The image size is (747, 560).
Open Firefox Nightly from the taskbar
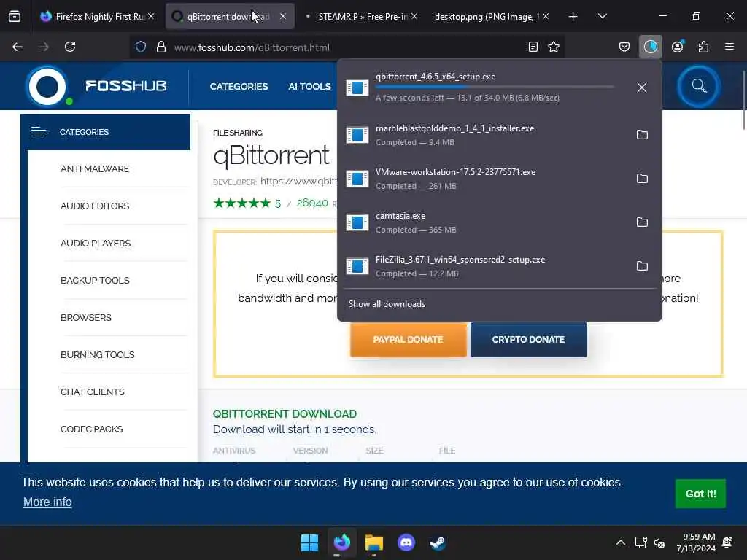pyautogui.click(x=341, y=542)
